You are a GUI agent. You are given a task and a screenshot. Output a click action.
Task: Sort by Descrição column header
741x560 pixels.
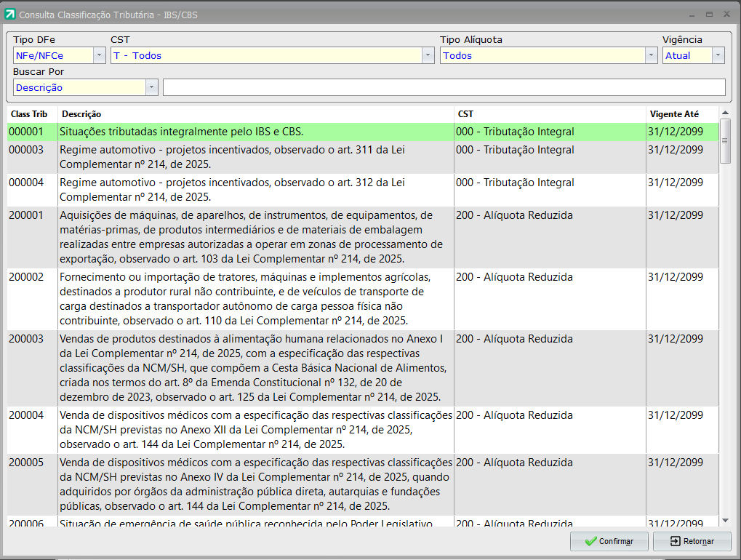click(81, 114)
